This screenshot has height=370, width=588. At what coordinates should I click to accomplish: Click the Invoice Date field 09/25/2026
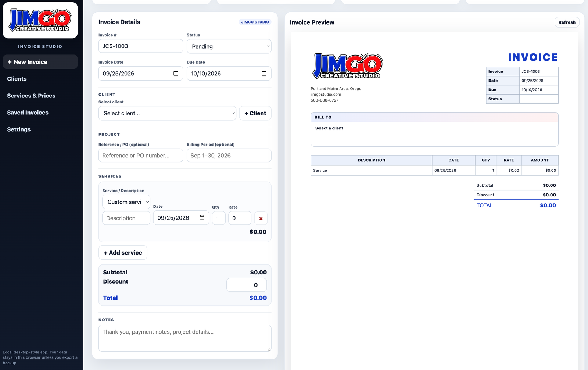(141, 74)
